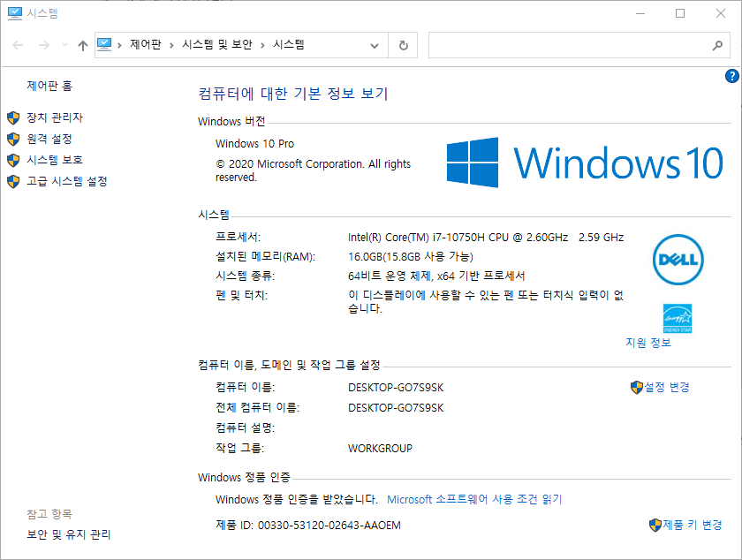Open 제어판 breadcrumb in address bar

146,44
